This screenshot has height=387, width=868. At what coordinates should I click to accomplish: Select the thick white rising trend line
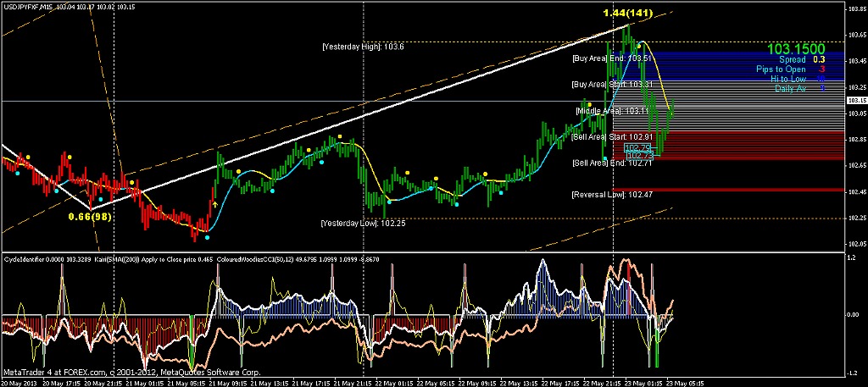(359, 117)
